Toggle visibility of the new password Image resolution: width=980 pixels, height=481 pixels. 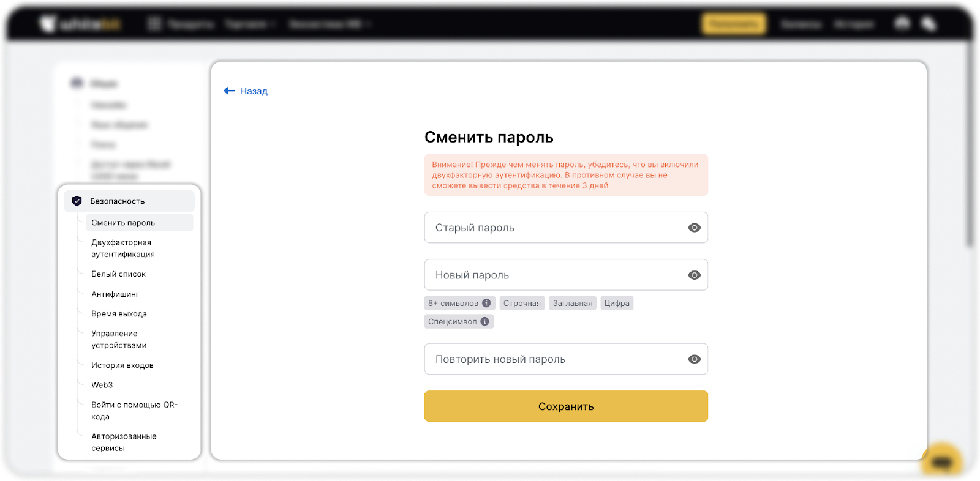click(x=694, y=275)
